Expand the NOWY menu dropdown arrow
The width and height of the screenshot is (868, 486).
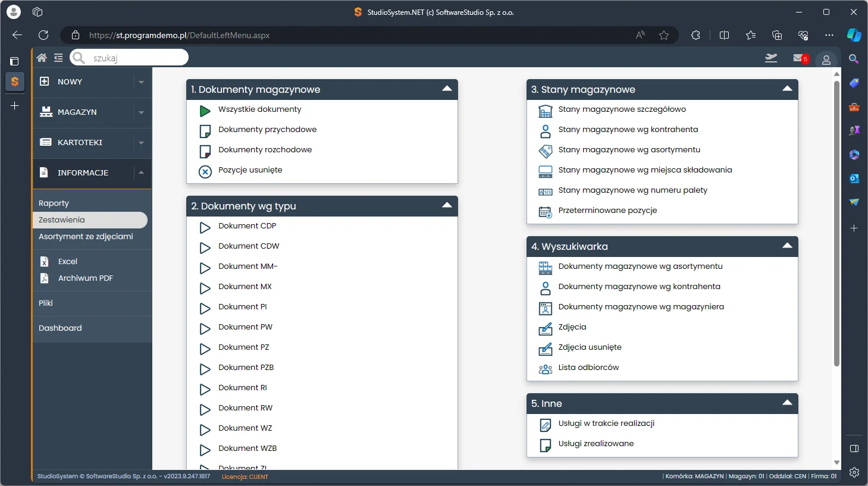[141, 82]
